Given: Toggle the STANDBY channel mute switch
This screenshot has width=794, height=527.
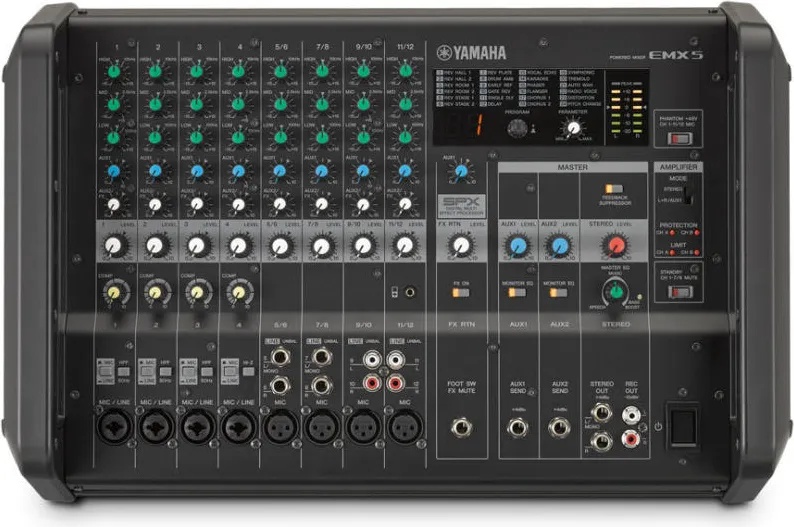Looking at the screenshot, I should (x=679, y=292).
